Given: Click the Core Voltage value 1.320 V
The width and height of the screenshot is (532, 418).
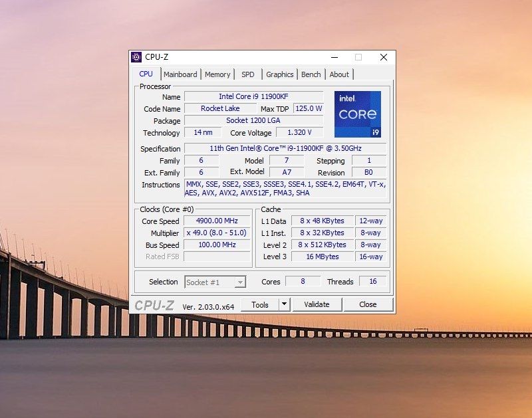Looking at the screenshot, I should [300, 132].
